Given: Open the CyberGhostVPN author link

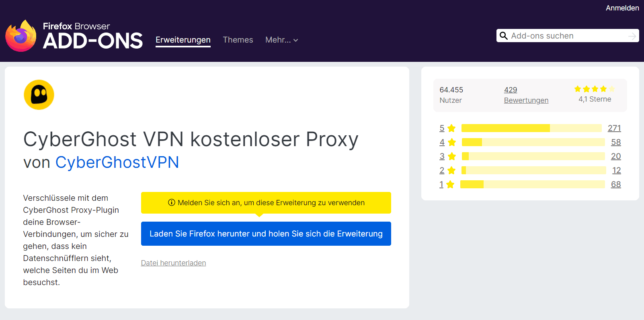Looking at the screenshot, I should 117,162.
